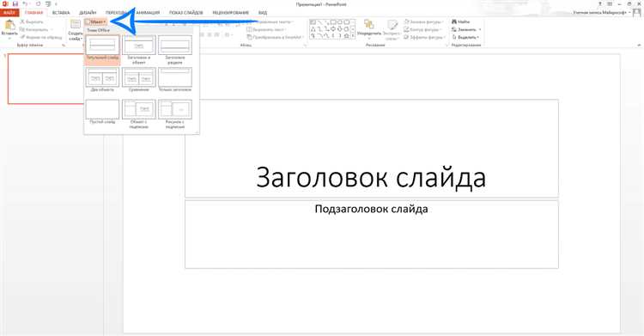Choose the Заголовок и объект layout
This screenshot has width=644, height=336.
point(139,49)
